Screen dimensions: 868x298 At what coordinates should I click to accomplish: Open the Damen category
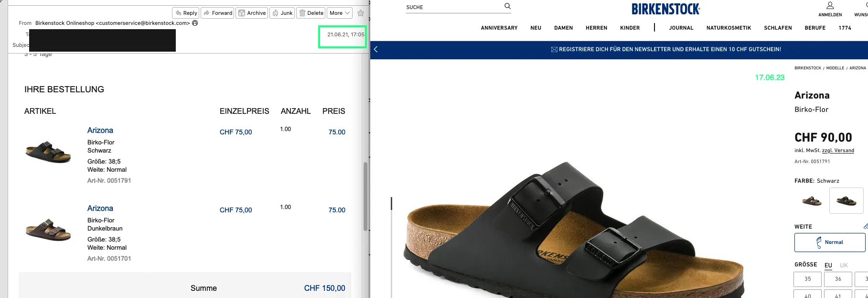(x=563, y=28)
